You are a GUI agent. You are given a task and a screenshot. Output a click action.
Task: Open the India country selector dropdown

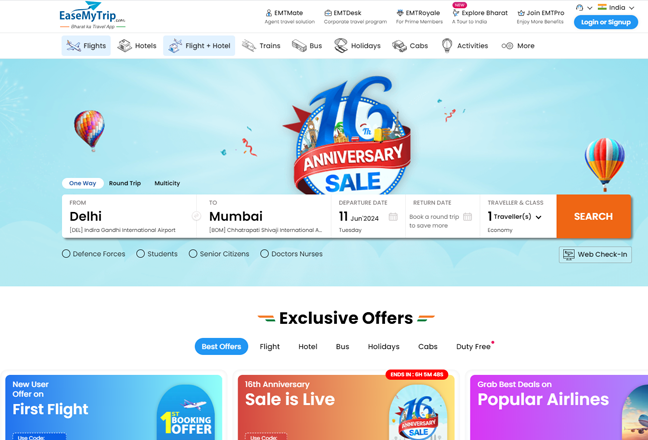616,7
